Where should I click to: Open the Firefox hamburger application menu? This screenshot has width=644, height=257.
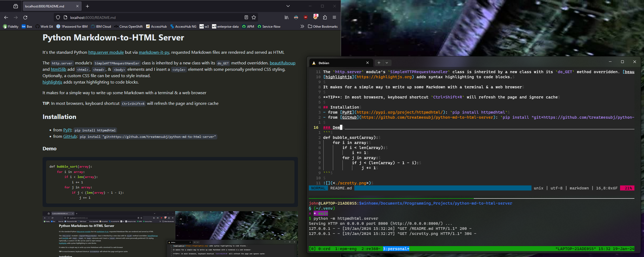click(334, 18)
